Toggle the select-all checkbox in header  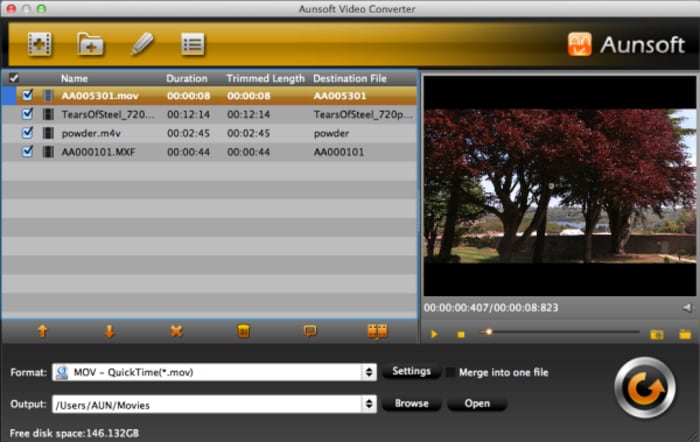click(x=14, y=78)
